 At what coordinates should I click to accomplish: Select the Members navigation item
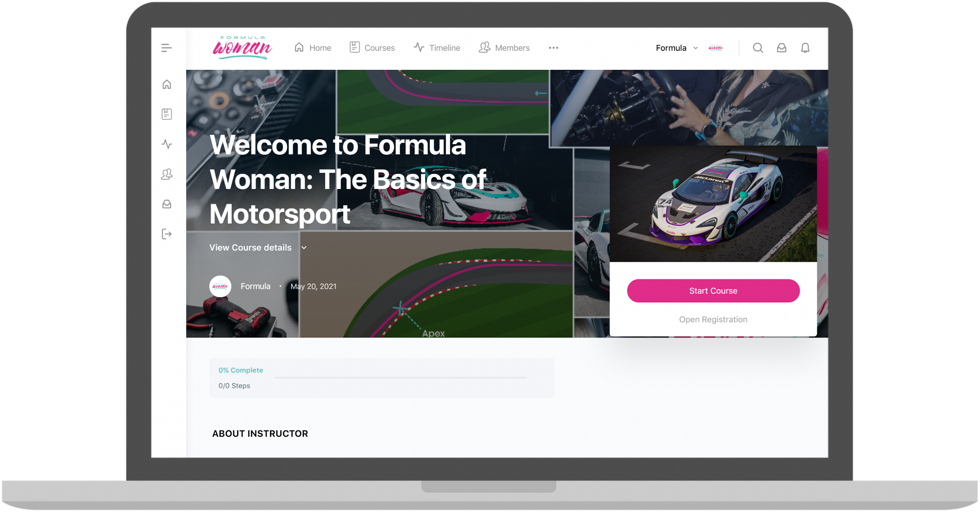(x=504, y=48)
